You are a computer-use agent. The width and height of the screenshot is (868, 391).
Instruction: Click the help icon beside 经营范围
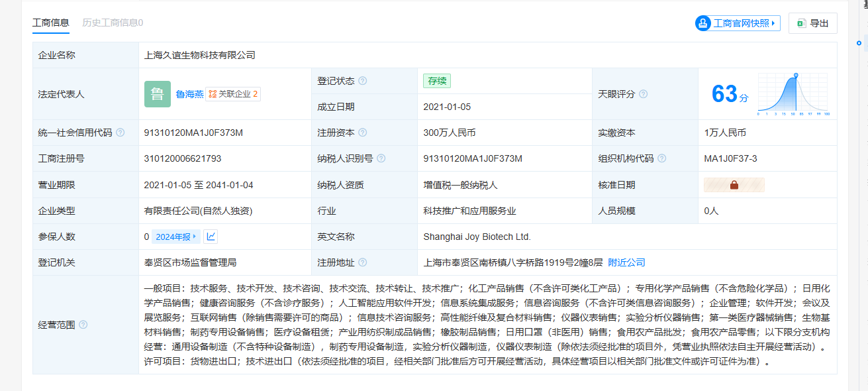[x=83, y=325]
